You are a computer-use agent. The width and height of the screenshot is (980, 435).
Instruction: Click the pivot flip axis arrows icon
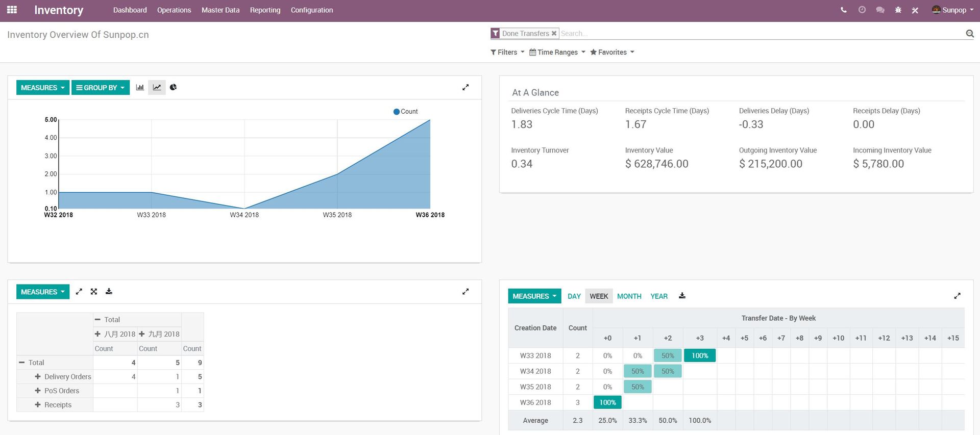(x=79, y=292)
